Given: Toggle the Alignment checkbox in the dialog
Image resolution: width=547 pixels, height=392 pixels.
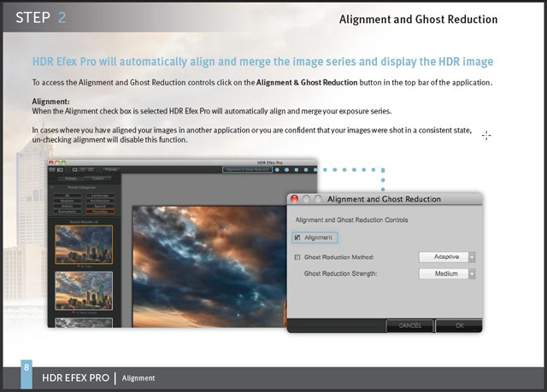Looking at the screenshot, I should pyautogui.click(x=297, y=237).
